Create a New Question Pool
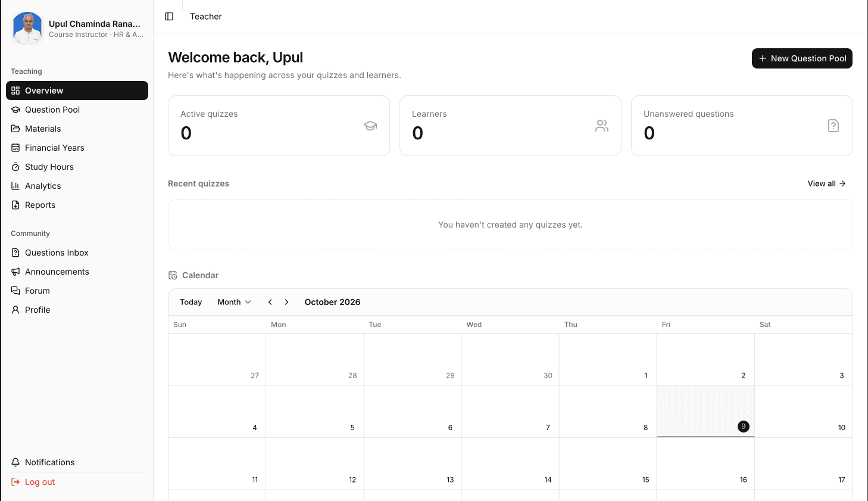The width and height of the screenshot is (868, 501). [x=802, y=58]
